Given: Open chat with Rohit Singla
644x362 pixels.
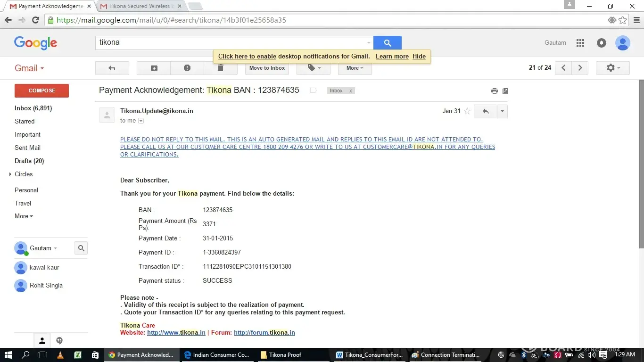Looking at the screenshot, I should point(46,285).
